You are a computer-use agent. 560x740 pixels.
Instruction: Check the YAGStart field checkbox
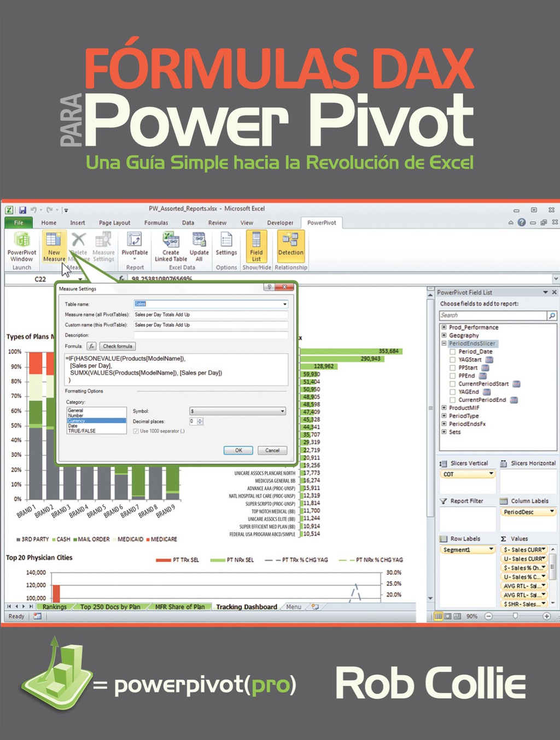click(x=453, y=360)
